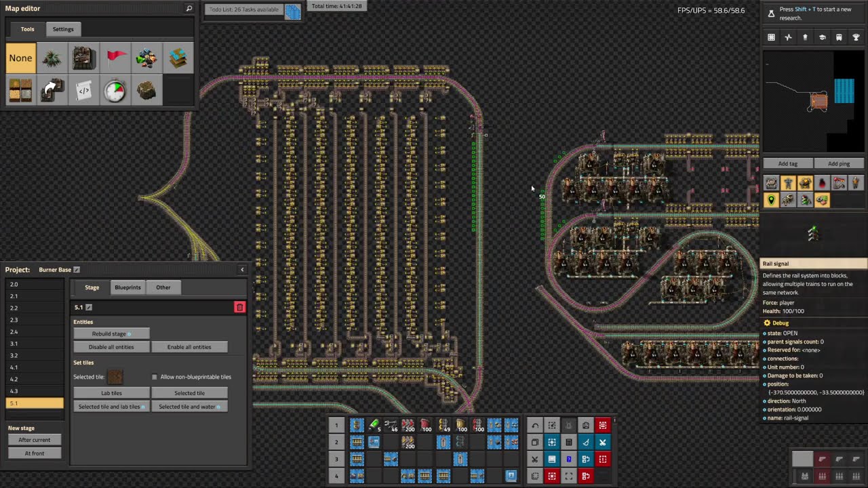Toggle the first robot-frame minimap filter

coord(788,200)
